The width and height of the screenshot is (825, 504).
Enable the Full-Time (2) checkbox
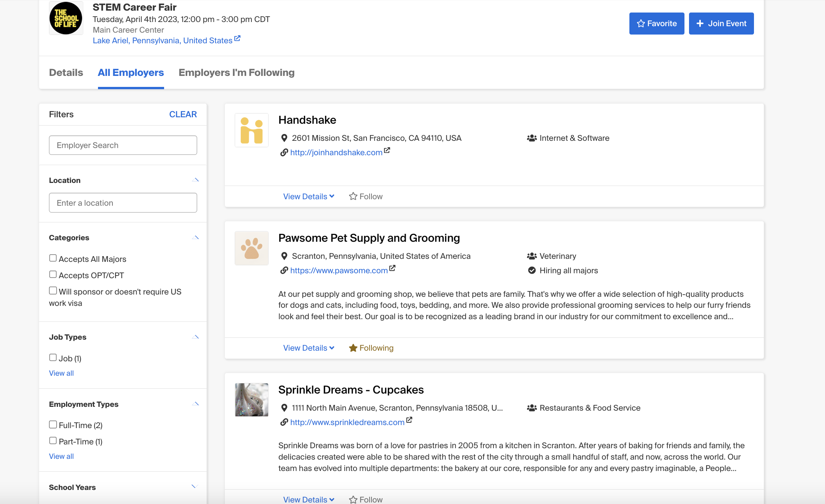pyautogui.click(x=53, y=424)
